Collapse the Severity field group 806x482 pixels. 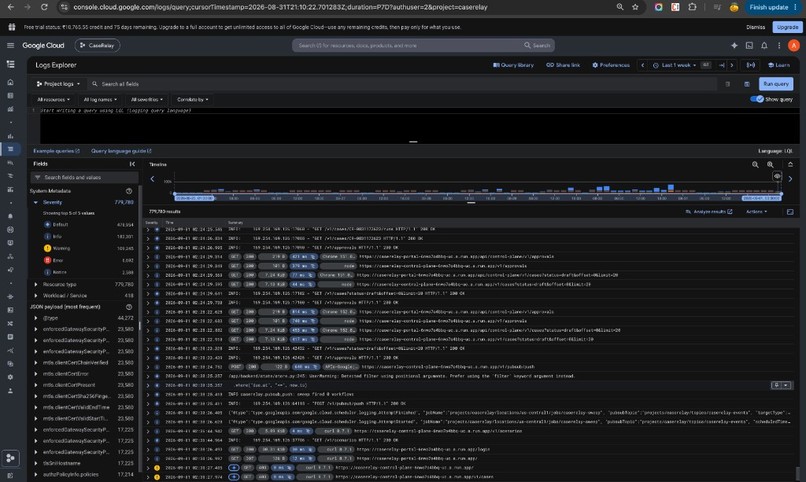[35, 202]
